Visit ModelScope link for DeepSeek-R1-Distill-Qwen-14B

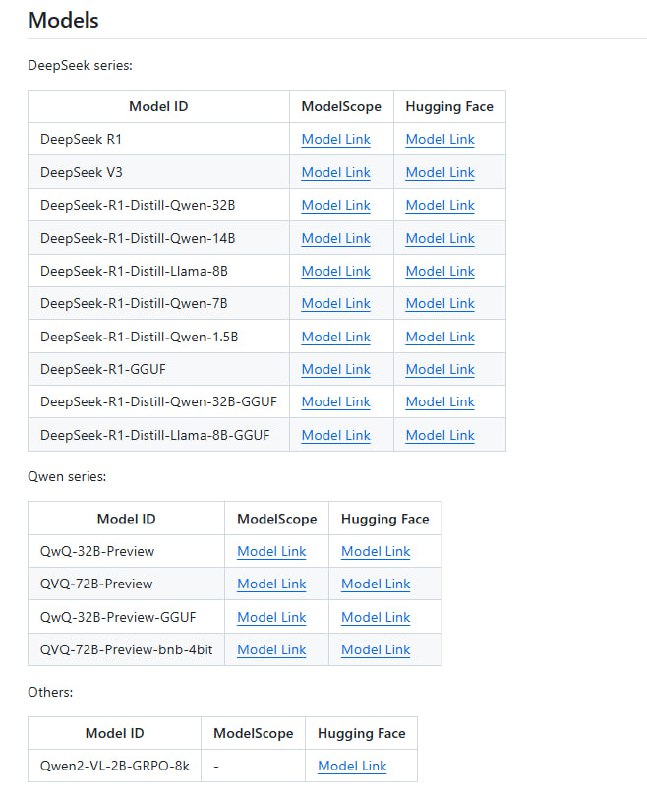click(x=336, y=239)
